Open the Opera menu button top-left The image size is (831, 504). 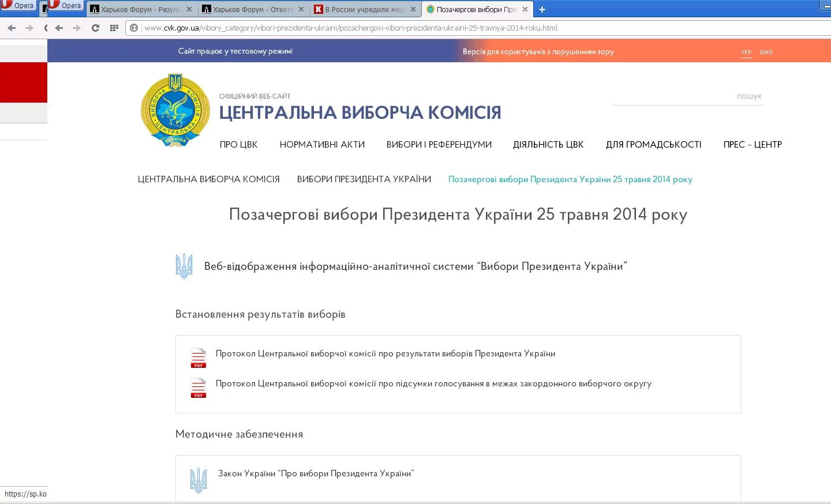pyautogui.click(x=17, y=5)
